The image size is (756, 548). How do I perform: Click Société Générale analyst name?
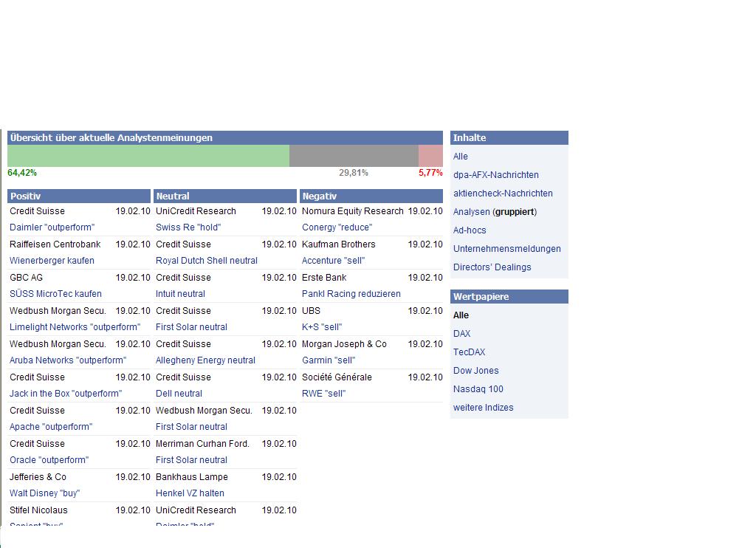point(337,377)
